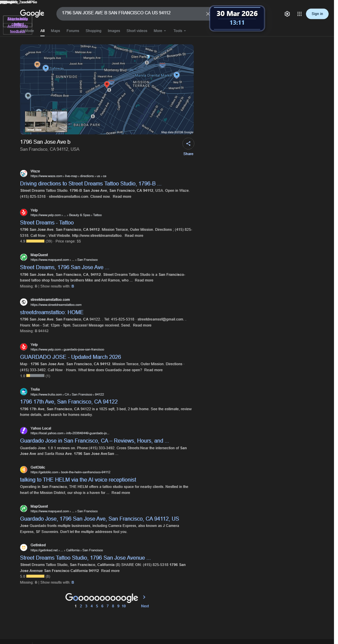
Task: Click the Waze favicon in first result
Action: point(24,173)
